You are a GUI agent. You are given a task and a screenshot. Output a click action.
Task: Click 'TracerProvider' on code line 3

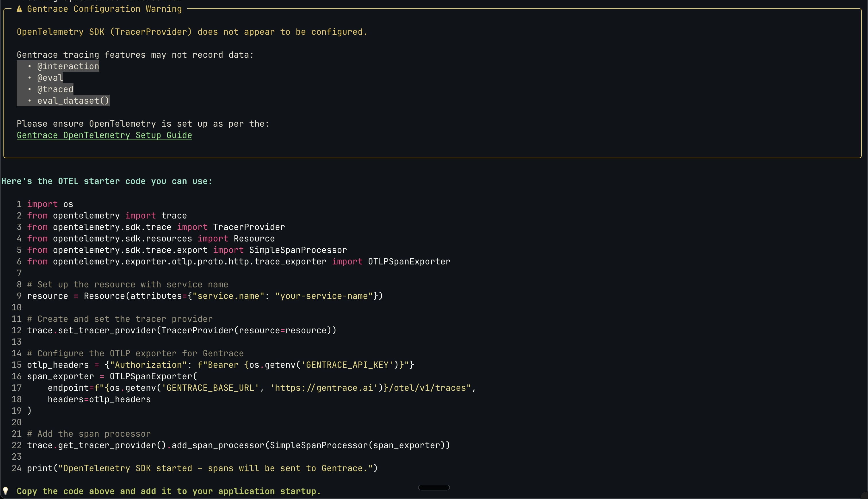point(249,227)
